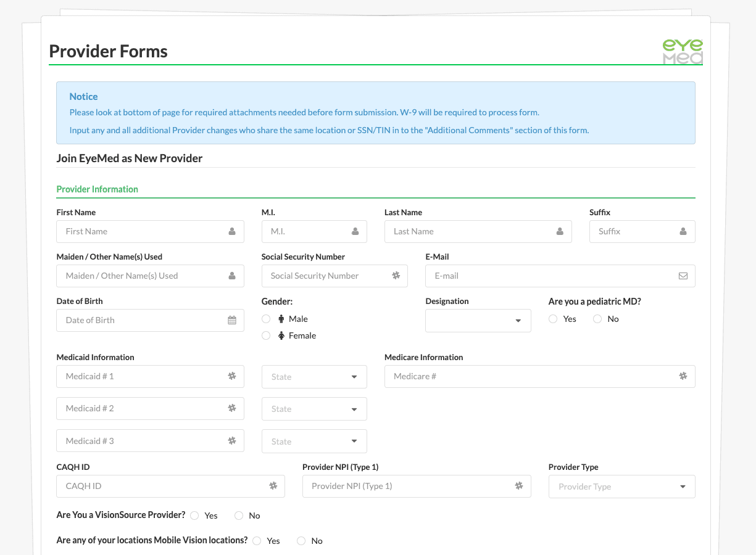Click asterisk icon in CAQH ID field

click(273, 486)
